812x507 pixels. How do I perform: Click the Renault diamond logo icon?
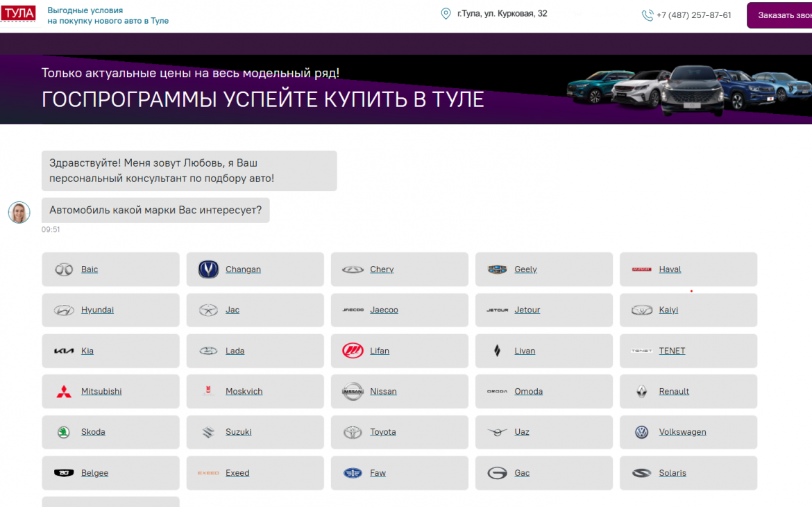pyautogui.click(x=642, y=392)
